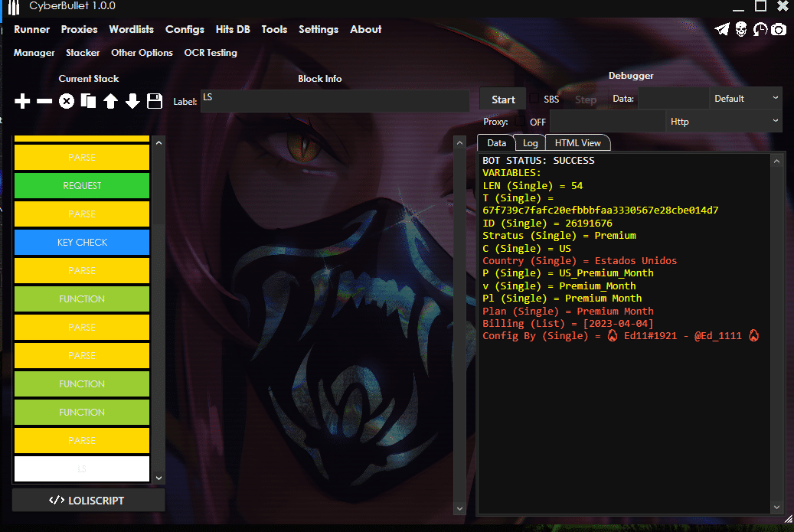Image resolution: width=794 pixels, height=532 pixels.
Task: Switch to the HTML View tab
Action: click(577, 143)
